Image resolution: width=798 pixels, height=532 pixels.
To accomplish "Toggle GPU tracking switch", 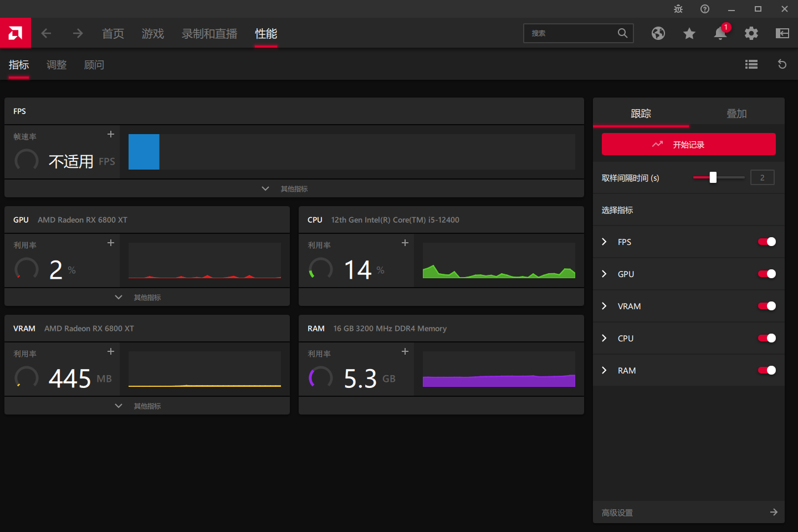I will click(x=767, y=274).
